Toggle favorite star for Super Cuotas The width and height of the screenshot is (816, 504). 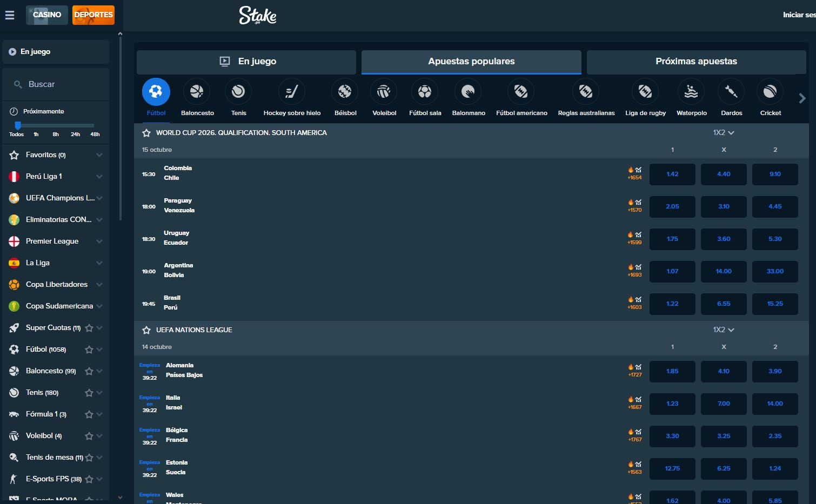[89, 328]
